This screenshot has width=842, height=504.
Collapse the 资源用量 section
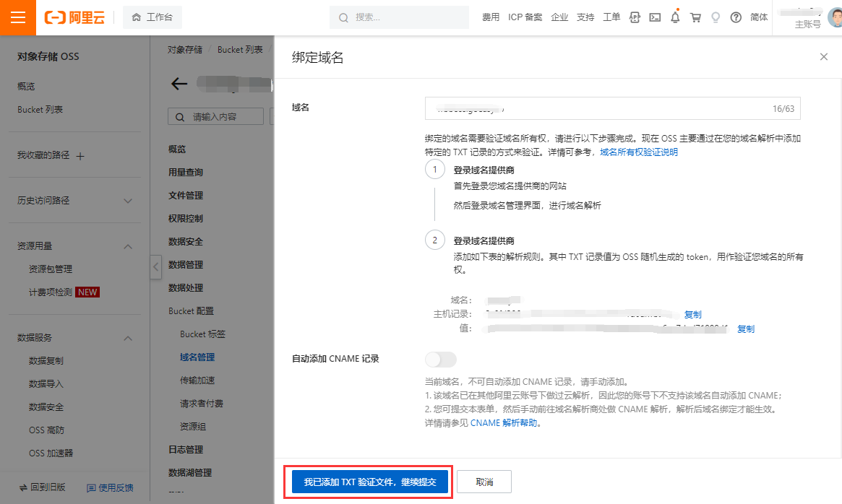tap(128, 246)
